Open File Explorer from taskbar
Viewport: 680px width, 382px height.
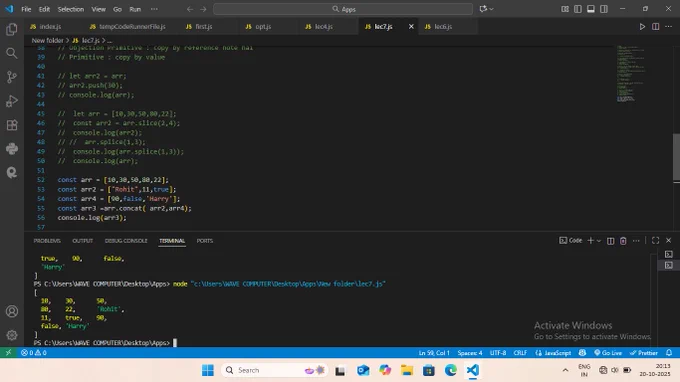pos(407,370)
